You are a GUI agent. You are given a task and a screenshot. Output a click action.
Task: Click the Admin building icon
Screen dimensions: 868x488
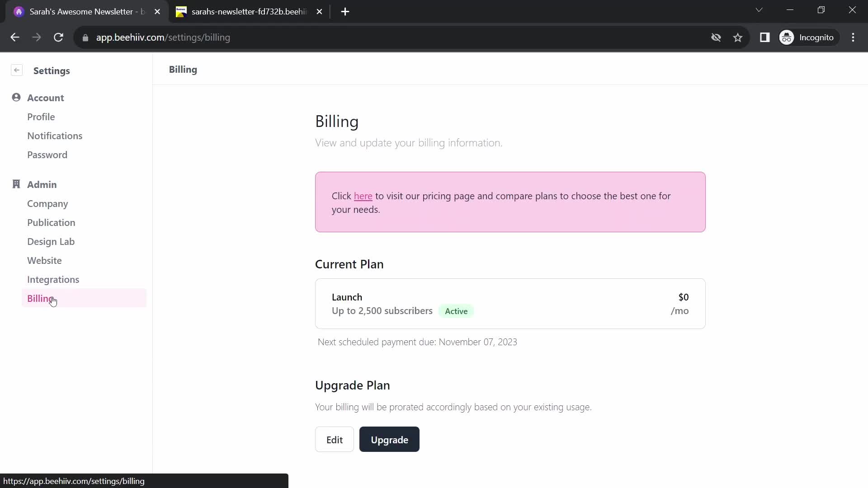(x=16, y=184)
